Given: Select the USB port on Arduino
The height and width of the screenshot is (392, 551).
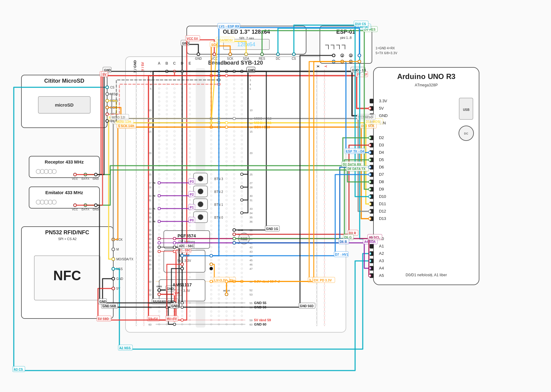Looking at the screenshot, I should click(466, 109).
